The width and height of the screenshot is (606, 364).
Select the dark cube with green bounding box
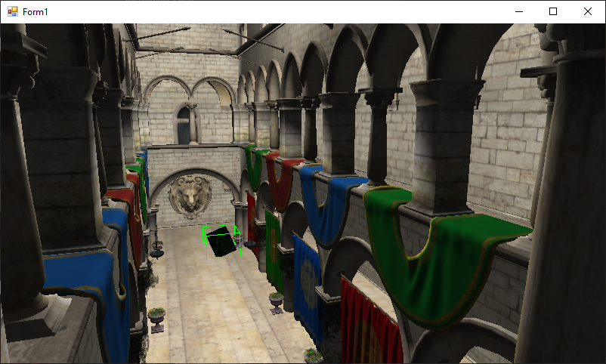point(222,241)
